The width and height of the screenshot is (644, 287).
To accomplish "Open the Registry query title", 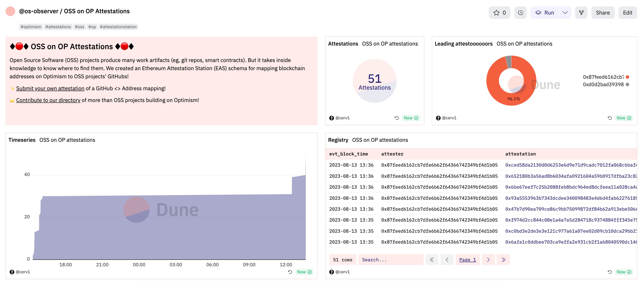I will [338, 140].
